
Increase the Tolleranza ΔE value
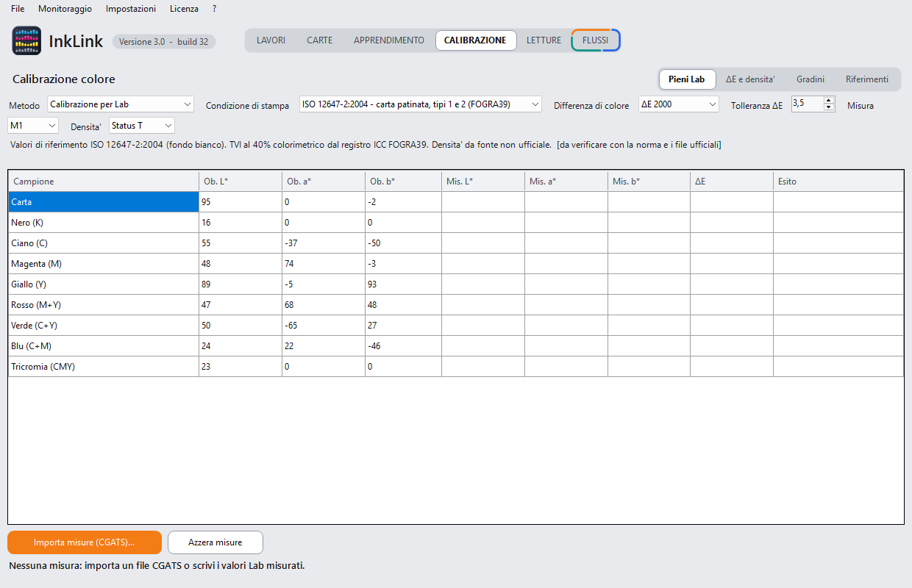click(x=830, y=101)
